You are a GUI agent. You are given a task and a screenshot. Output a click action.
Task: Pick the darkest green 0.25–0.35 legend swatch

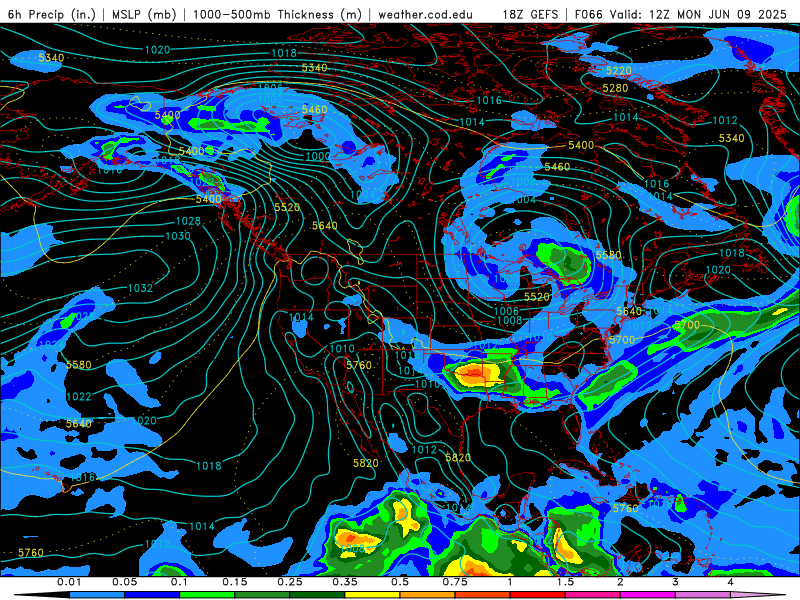(x=317, y=595)
